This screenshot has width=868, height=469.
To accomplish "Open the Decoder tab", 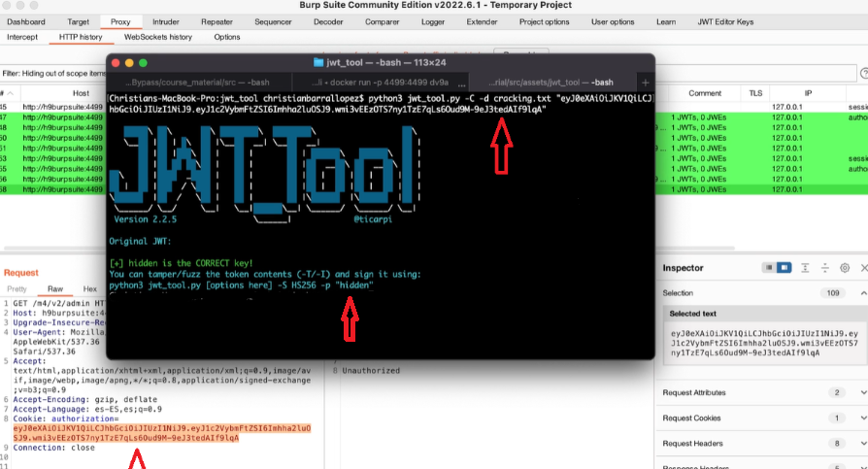I will [x=328, y=22].
